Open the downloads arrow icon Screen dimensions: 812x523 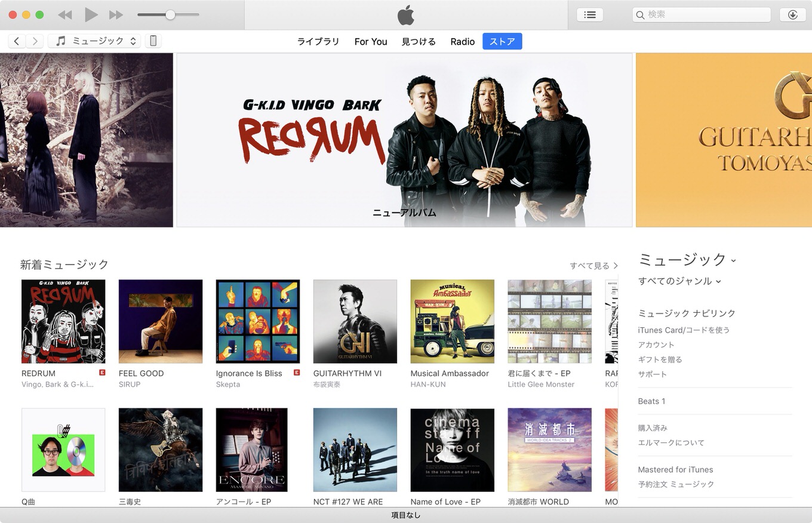point(793,15)
